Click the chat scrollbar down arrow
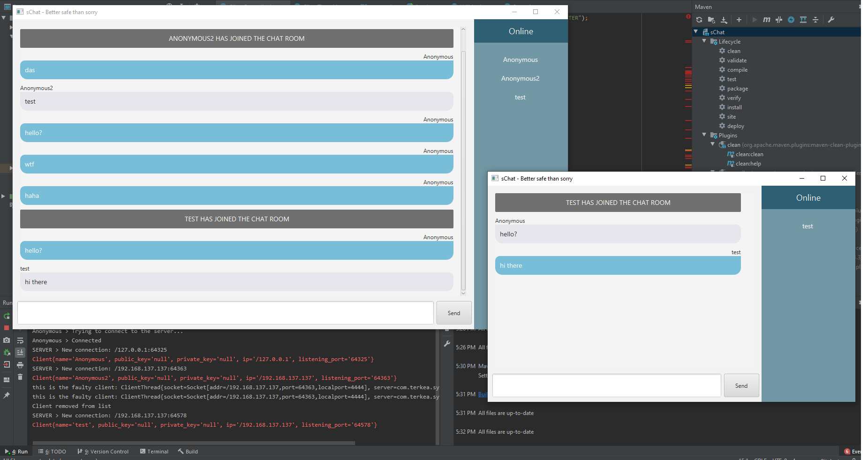868x460 pixels. coord(463,294)
